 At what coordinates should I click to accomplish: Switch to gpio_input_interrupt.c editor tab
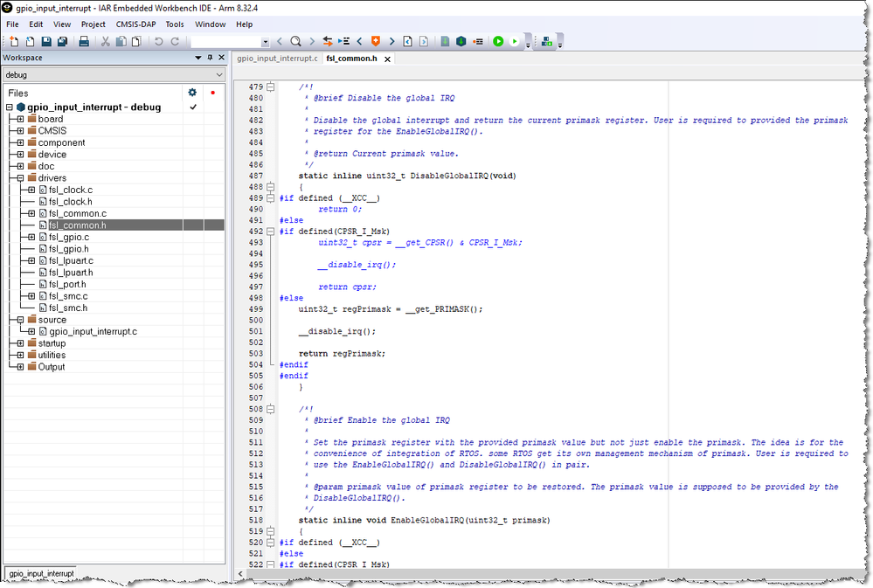click(277, 59)
